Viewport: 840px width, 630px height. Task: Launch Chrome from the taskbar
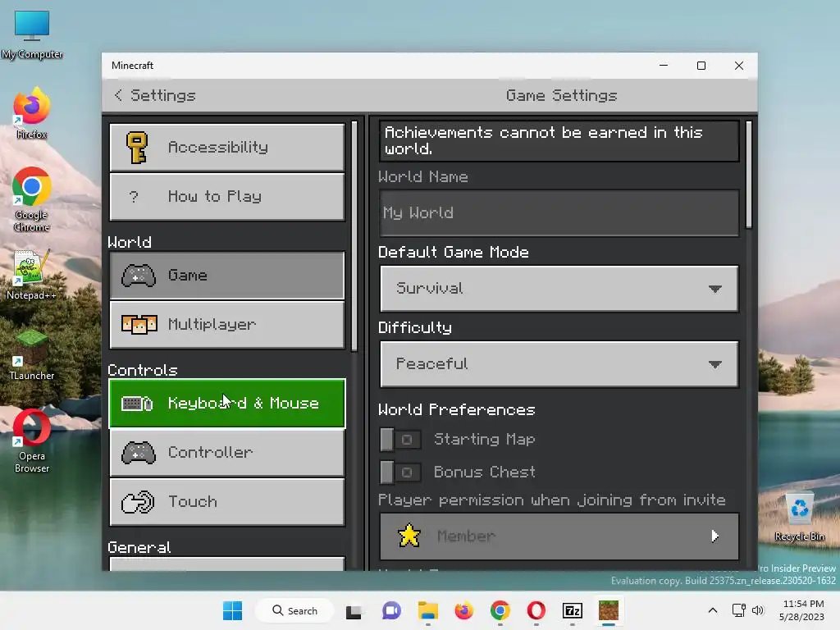coord(500,610)
